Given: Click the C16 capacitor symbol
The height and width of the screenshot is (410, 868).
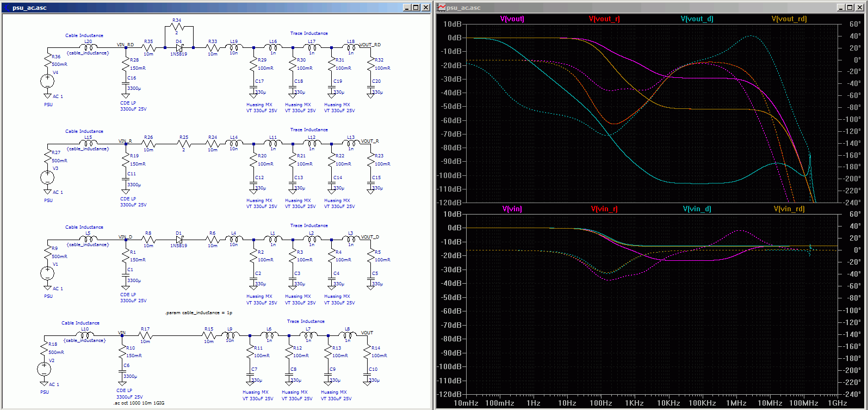Looking at the screenshot, I should coord(126,84).
